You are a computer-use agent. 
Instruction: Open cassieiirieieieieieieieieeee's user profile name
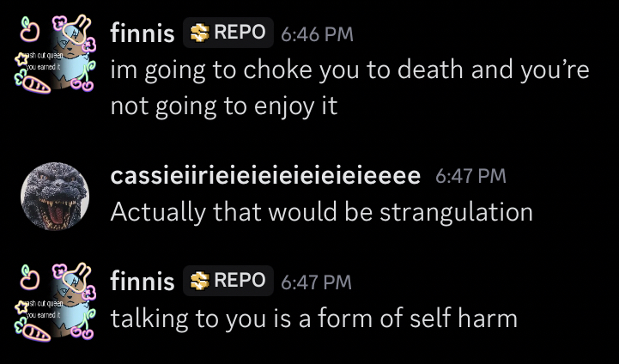coord(265,176)
